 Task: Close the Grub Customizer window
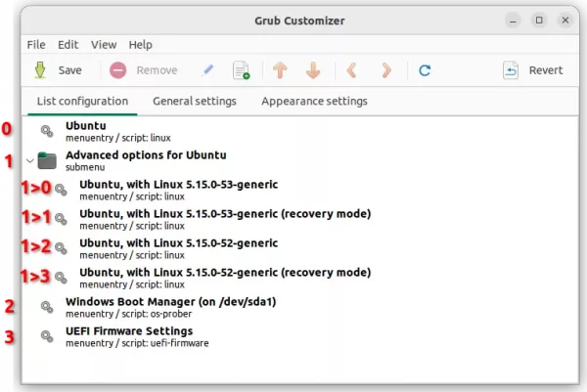[565, 21]
